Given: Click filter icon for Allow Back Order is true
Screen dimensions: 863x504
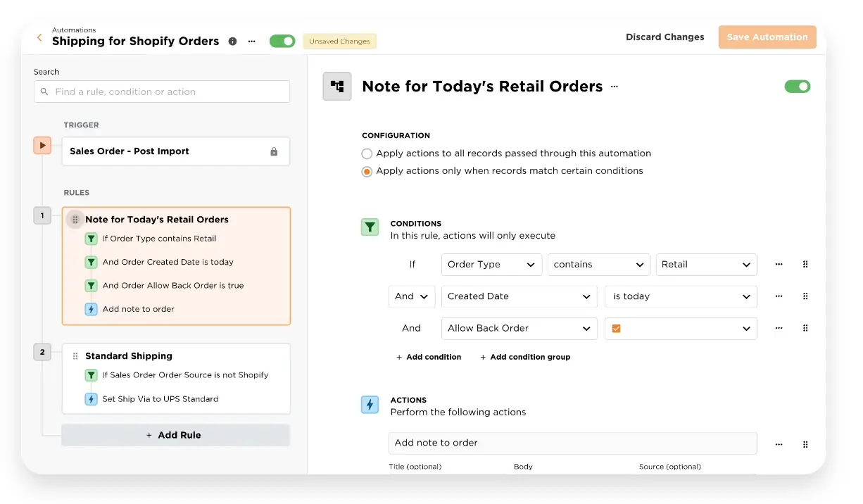Looking at the screenshot, I should 91,286.
